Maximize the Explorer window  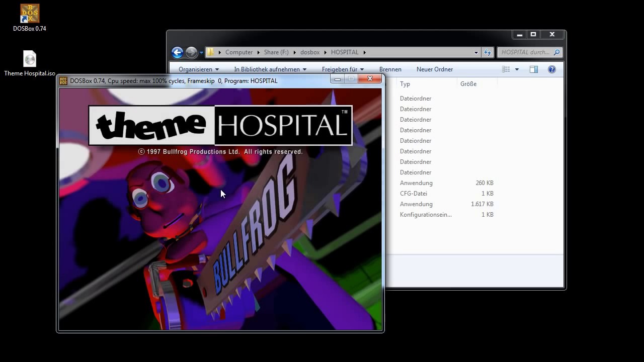pyautogui.click(x=533, y=35)
